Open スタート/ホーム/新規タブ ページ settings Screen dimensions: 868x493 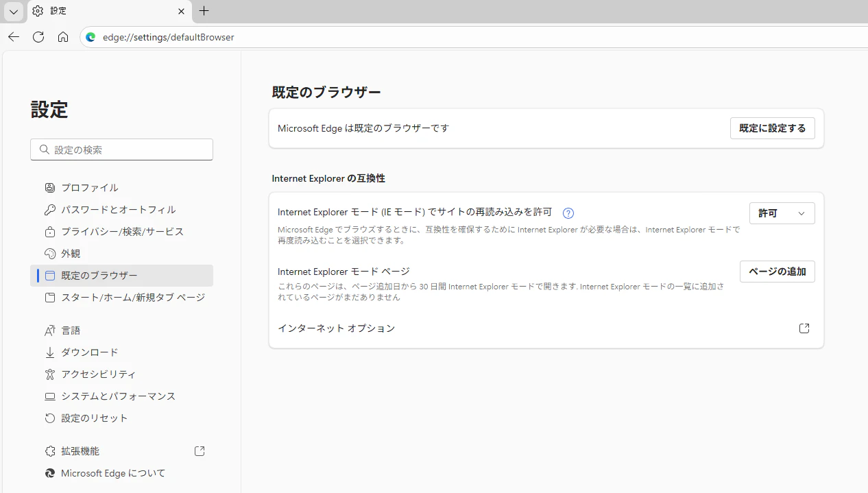click(x=121, y=297)
